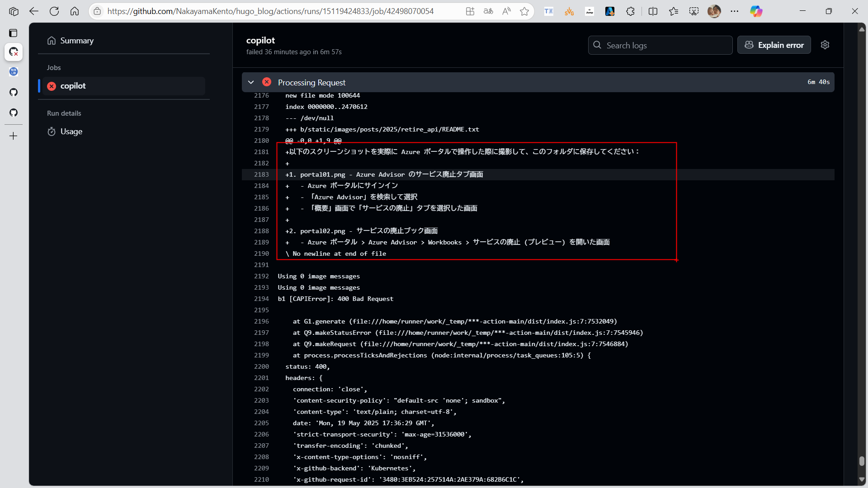Screen dimensions: 868x488
Task: Click the Explain error Copilot button
Action: pos(774,45)
